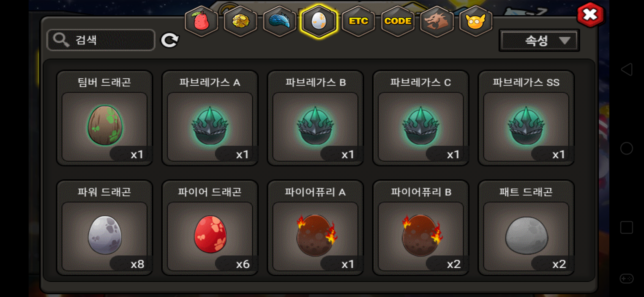Choose the yellow creature face tab
Screen dimensions: 644x297
click(x=476, y=21)
